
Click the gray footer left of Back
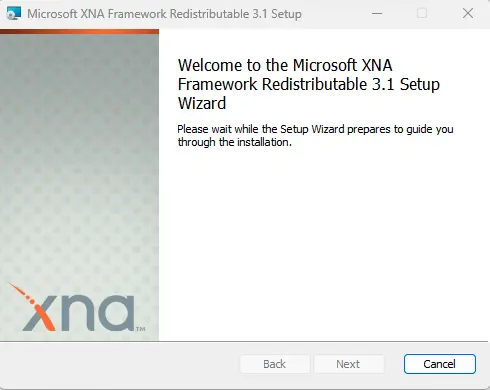click(x=118, y=364)
